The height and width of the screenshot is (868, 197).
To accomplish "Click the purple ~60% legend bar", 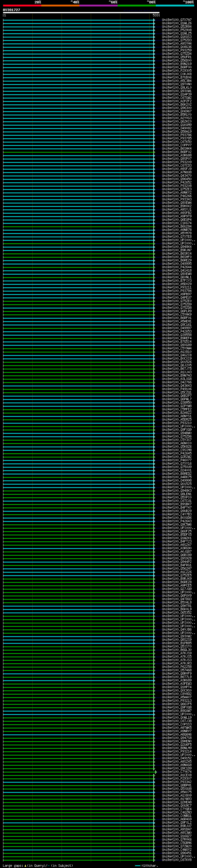I will [99, 6].
